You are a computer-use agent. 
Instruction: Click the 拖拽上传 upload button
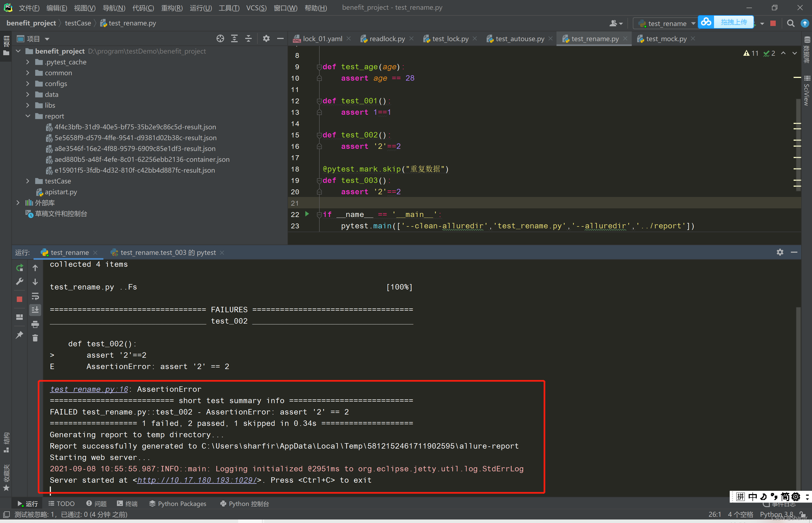tap(734, 22)
